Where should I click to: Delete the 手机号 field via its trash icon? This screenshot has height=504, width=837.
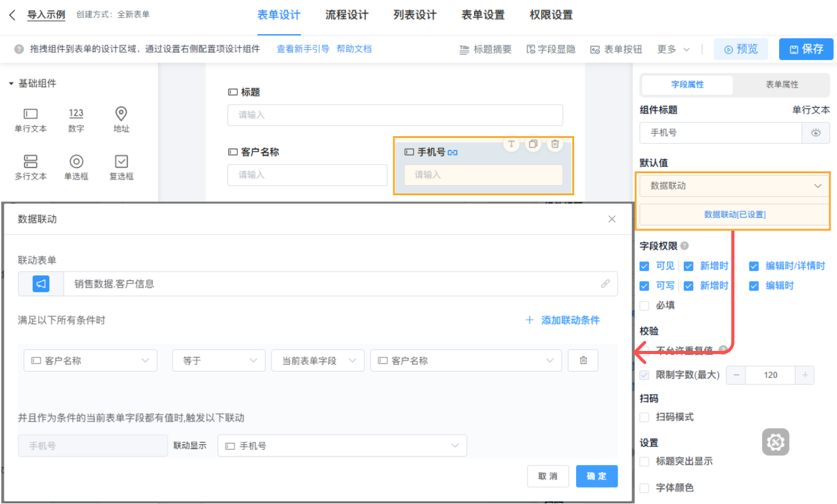[x=555, y=144]
